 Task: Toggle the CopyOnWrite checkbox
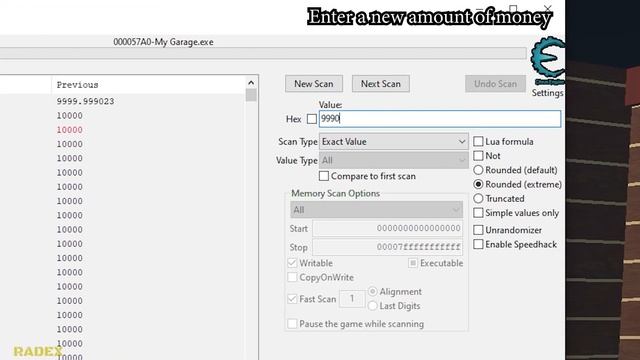(x=292, y=277)
